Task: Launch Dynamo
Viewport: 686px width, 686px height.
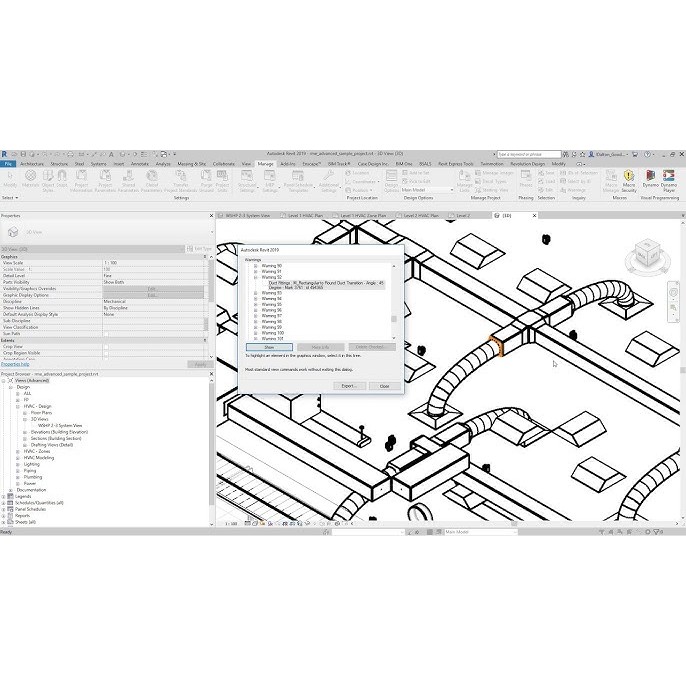Action: tap(651, 179)
